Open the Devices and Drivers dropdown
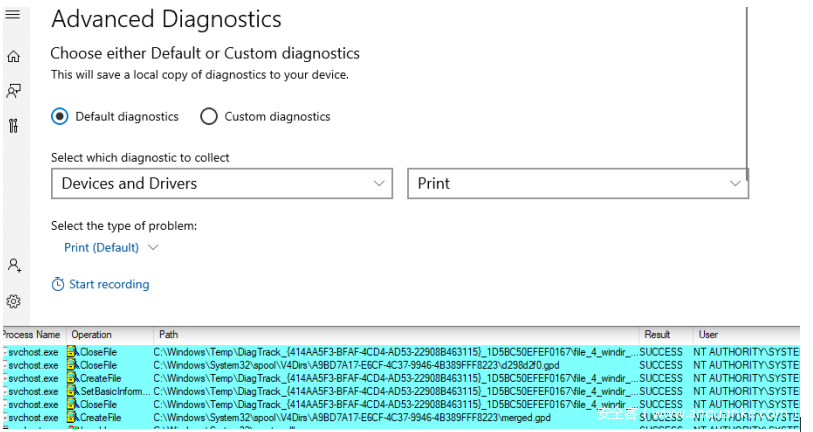This screenshot has width=813, height=432. tap(221, 184)
